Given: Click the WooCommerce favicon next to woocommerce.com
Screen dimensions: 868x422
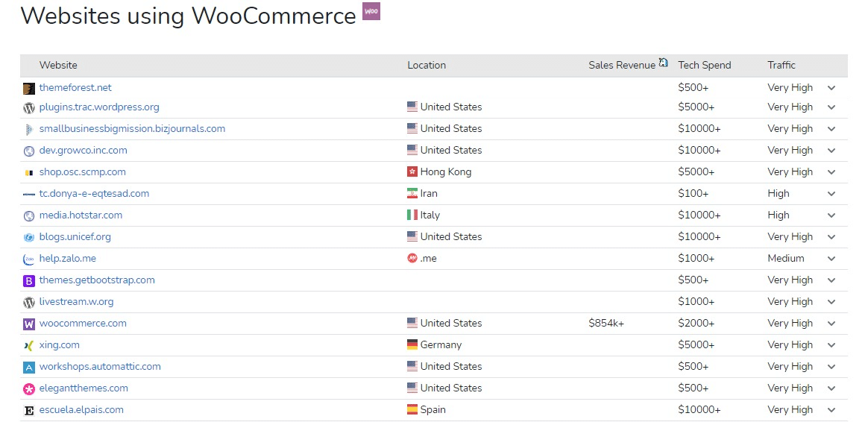Looking at the screenshot, I should coord(29,324).
